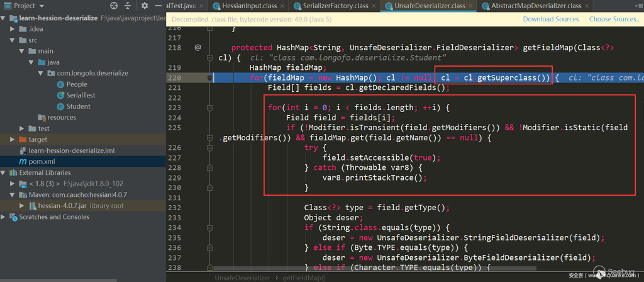Switch to the AbstractMapDeserializer.class tab

[x=536, y=6]
